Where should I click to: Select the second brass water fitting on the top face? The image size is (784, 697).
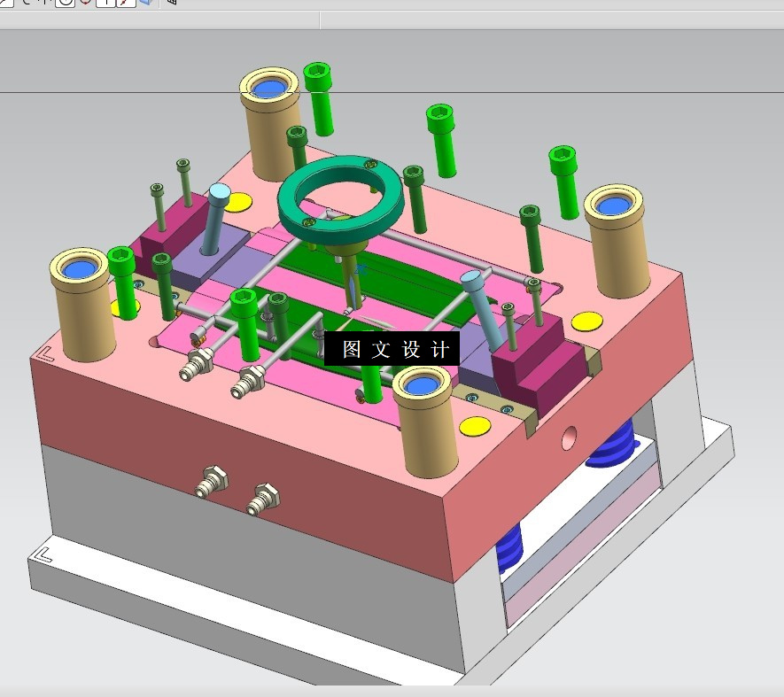click(249, 382)
